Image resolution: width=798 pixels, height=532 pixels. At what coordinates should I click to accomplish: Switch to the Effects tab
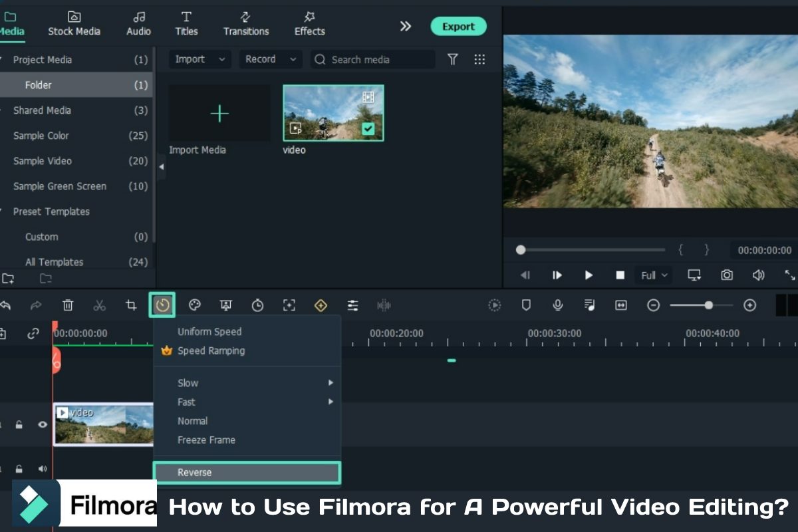pyautogui.click(x=309, y=23)
